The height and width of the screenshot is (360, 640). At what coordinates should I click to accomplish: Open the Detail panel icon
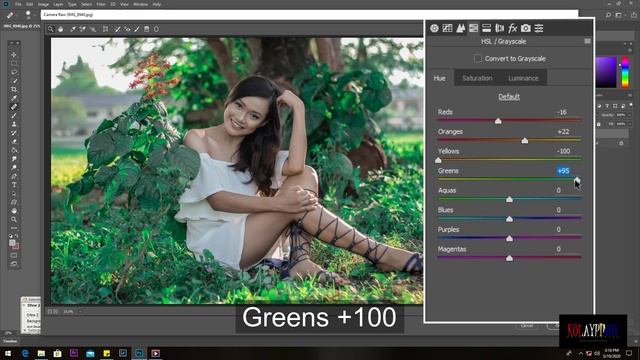(x=460, y=28)
